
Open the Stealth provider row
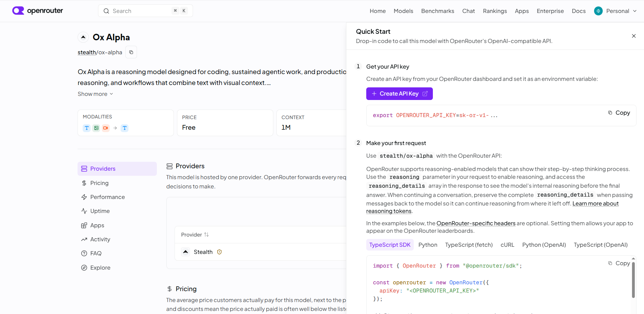[261, 252]
